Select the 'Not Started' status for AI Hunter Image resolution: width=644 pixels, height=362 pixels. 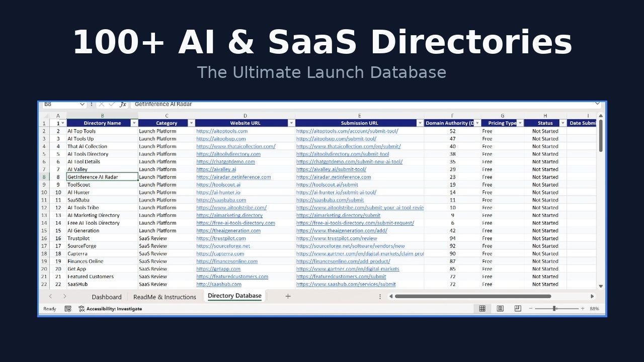545,193
